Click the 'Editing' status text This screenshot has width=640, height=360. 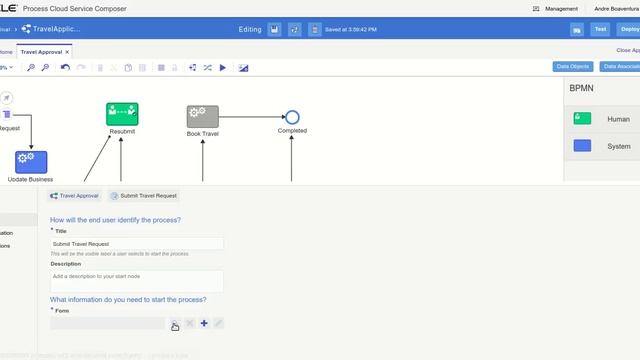pyautogui.click(x=250, y=29)
